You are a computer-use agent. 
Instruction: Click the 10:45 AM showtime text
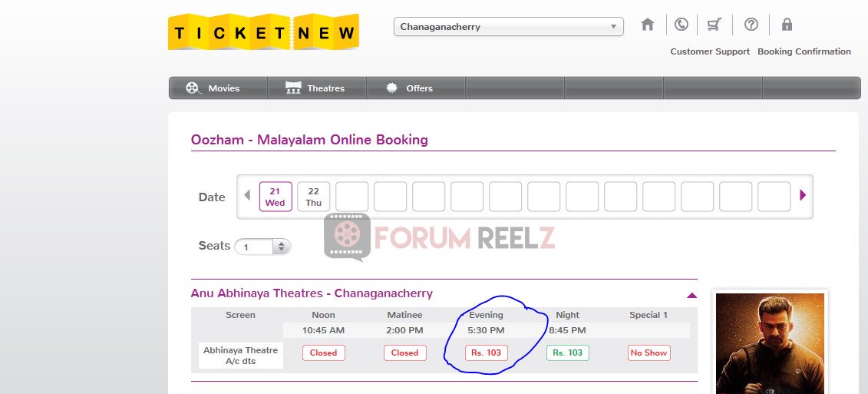(323, 331)
